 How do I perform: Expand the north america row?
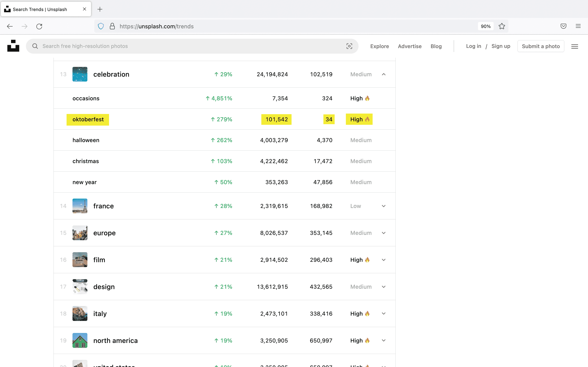tap(384, 340)
